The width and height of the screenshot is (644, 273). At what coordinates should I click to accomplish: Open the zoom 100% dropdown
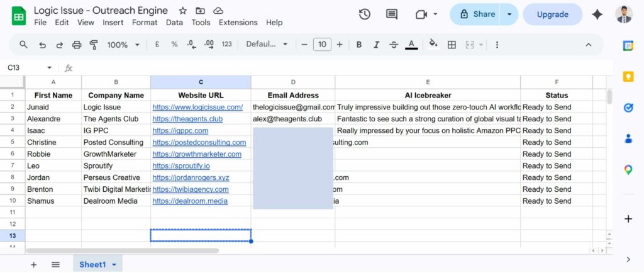[123, 45]
